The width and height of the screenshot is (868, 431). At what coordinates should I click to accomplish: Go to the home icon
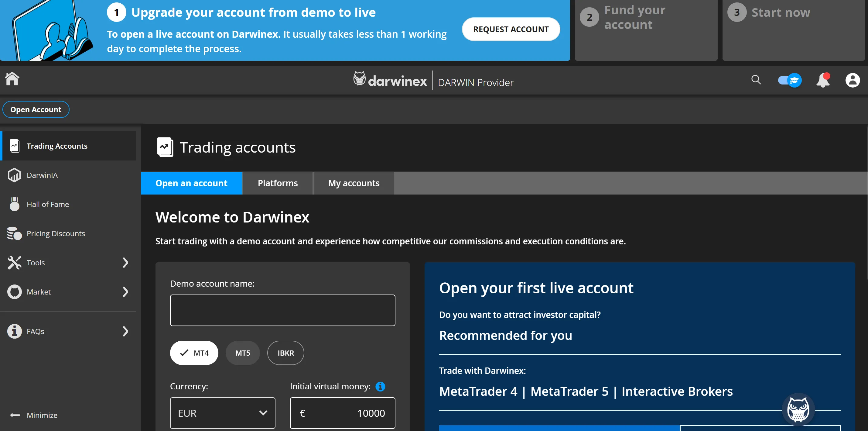coord(12,79)
